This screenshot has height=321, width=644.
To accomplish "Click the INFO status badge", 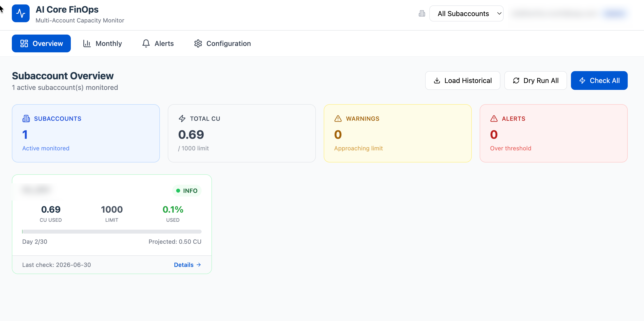I will click(187, 191).
